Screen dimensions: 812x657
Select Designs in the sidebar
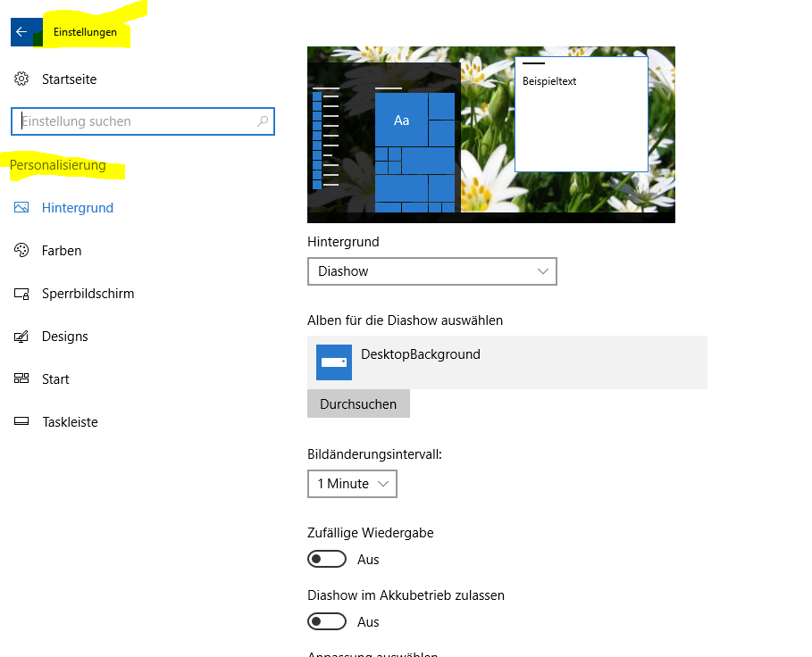tap(64, 337)
